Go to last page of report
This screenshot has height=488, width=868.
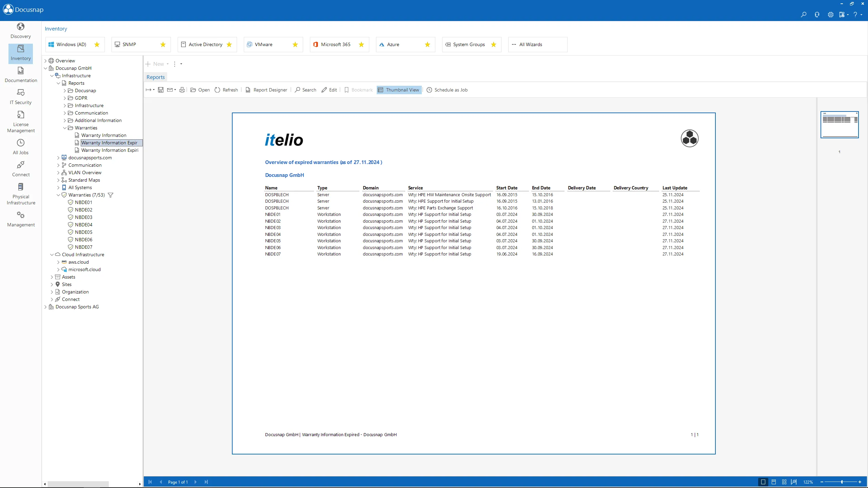206,482
